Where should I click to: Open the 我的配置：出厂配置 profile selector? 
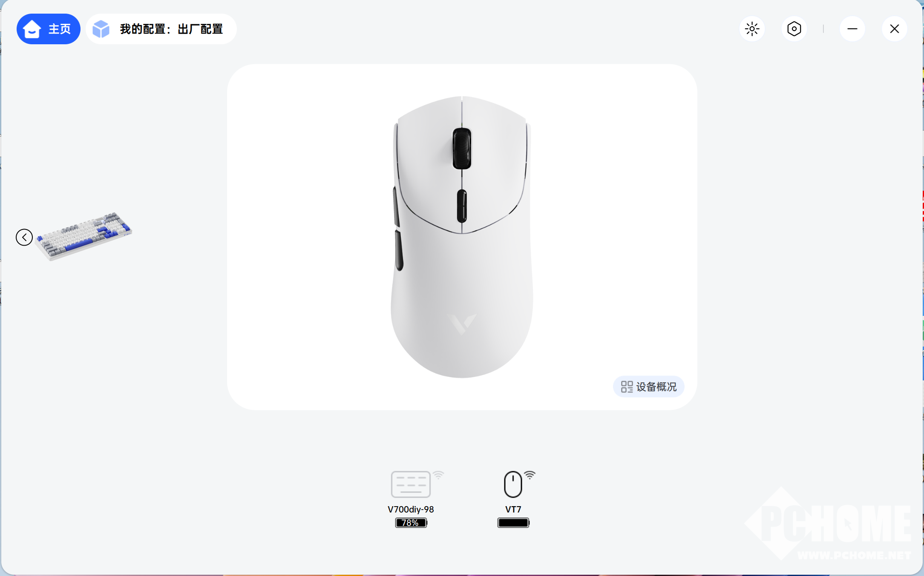point(161,29)
